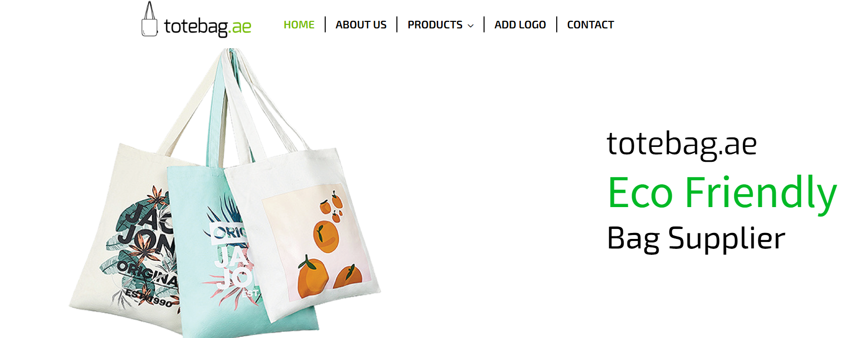Click the Bag Supplier hero text
868x338 pixels.
coord(696,239)
